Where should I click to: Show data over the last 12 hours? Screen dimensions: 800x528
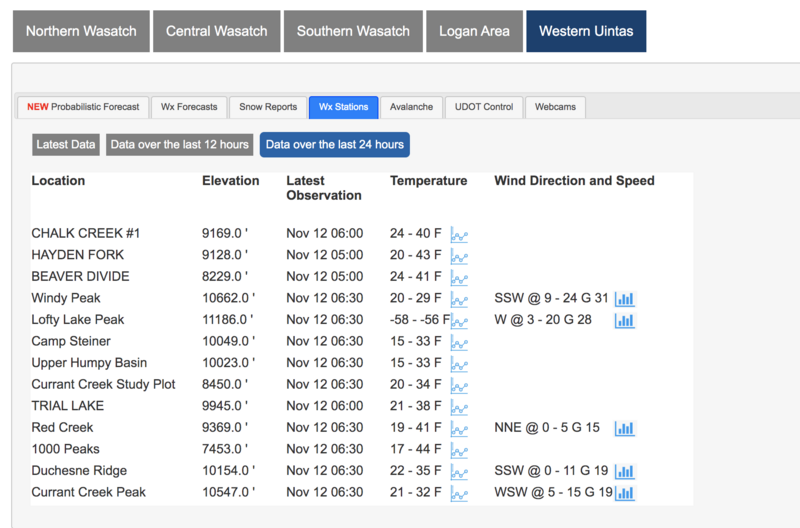coord(180,145)
